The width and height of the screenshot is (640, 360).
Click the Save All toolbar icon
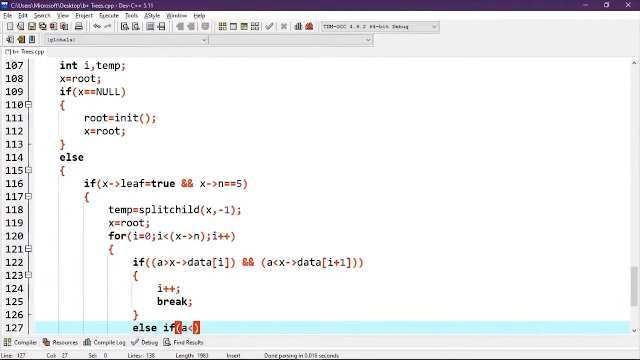pyautogui.click(x=42, y=27)
